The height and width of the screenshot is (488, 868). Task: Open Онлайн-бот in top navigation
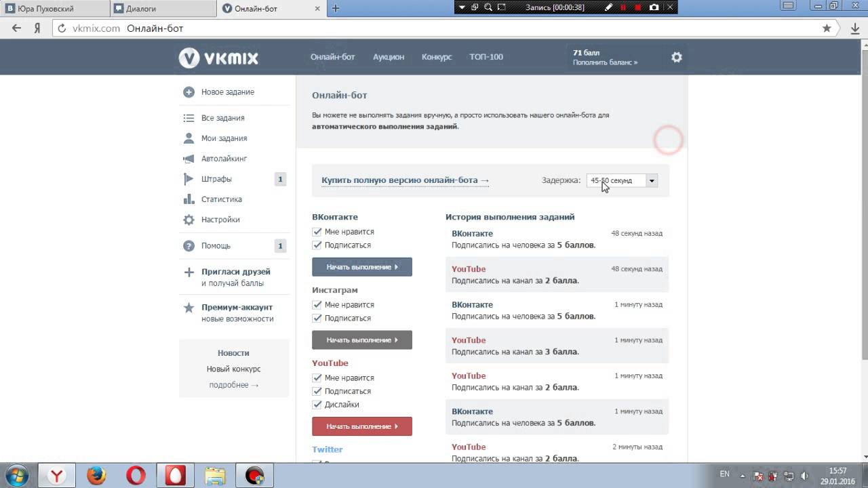333,57
